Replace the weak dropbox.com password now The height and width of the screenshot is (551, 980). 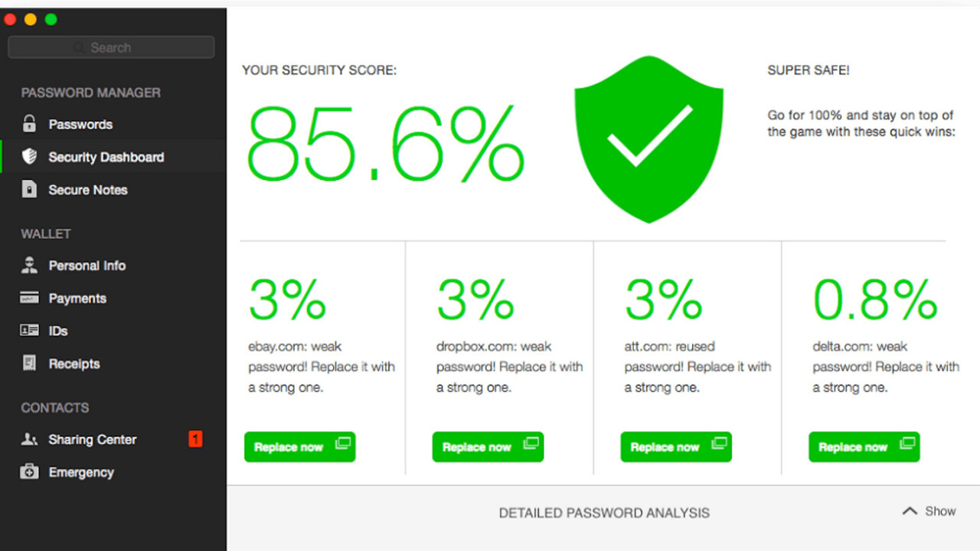[488, 447]
